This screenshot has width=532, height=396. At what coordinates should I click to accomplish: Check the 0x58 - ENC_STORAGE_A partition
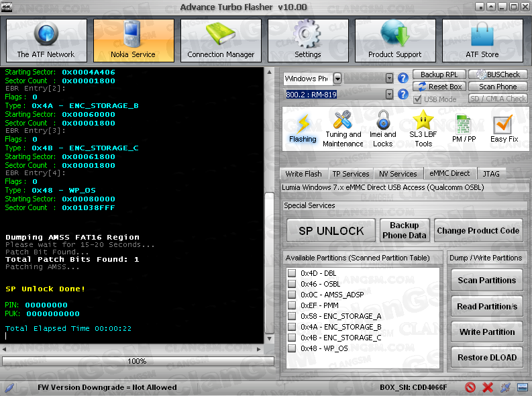[x=291, y=316]
